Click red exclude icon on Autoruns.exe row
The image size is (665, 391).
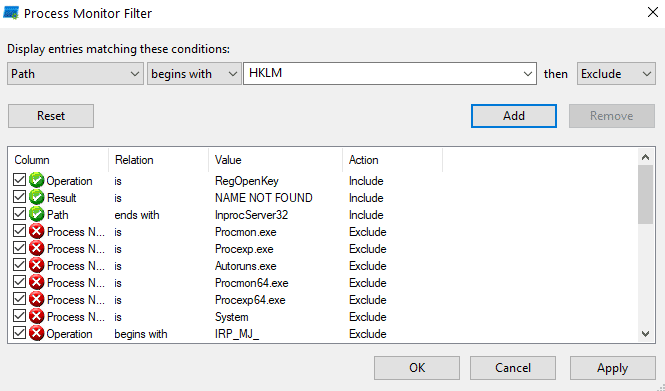(x=37, y=265)
